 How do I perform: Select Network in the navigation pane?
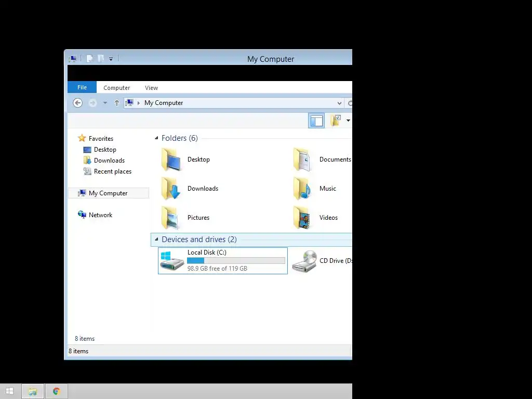(100, 215)
